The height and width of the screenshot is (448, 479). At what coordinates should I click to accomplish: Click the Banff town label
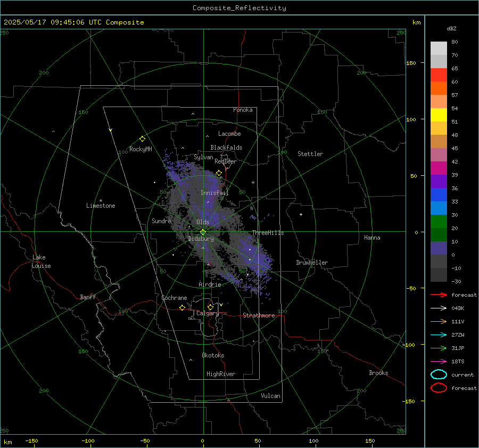(x=88, y=297)
